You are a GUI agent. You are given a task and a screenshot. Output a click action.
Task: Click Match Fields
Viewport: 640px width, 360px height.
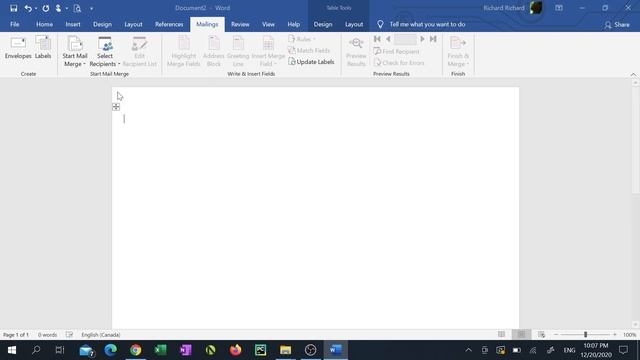tap(309, 51)
